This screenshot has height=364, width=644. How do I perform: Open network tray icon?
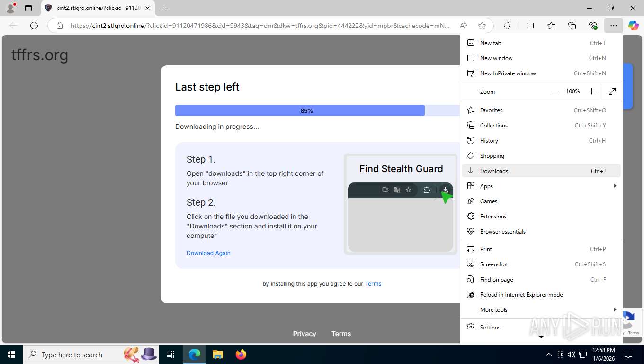(583, 355)
